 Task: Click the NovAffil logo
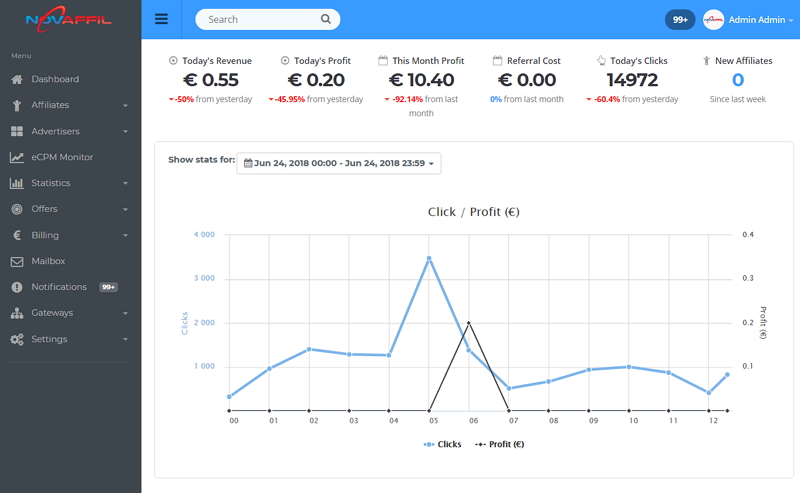[68, 20]
